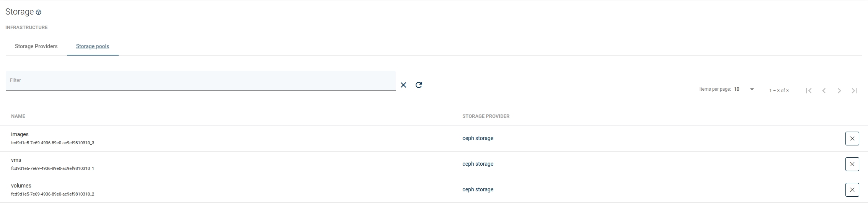The width and height of the screenshot is (868, 212).
Task: Jump to the last page of results
Action: (x=855, y=91)
